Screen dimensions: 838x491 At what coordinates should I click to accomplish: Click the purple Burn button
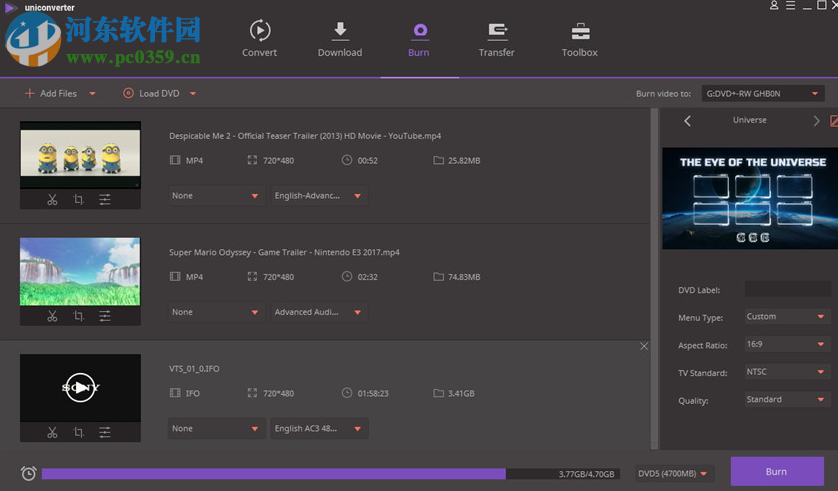click(777, 472)
